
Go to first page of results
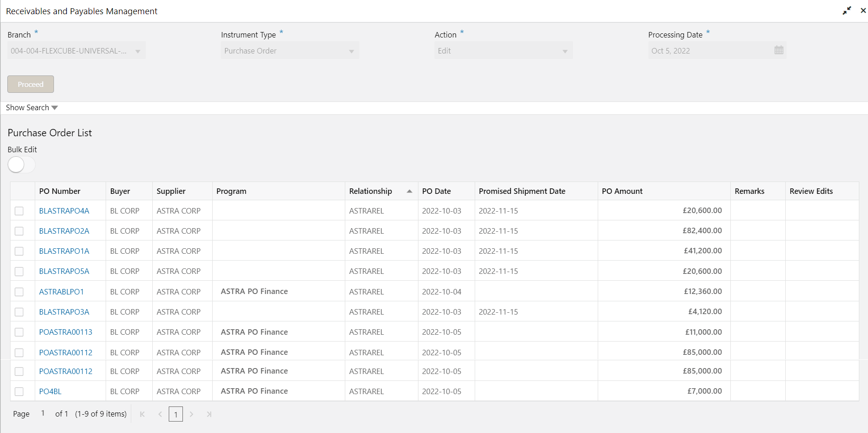(142, 414)
